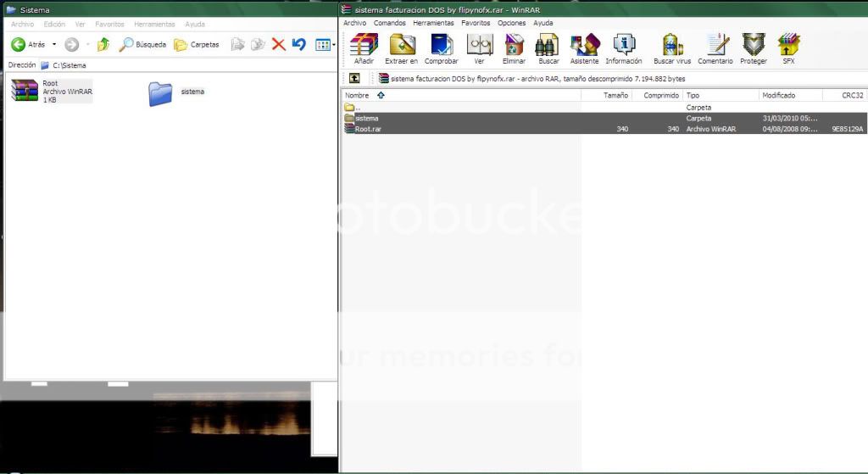
Task: Click red X delete icon in Explorer toolbar
Action: 278,44
